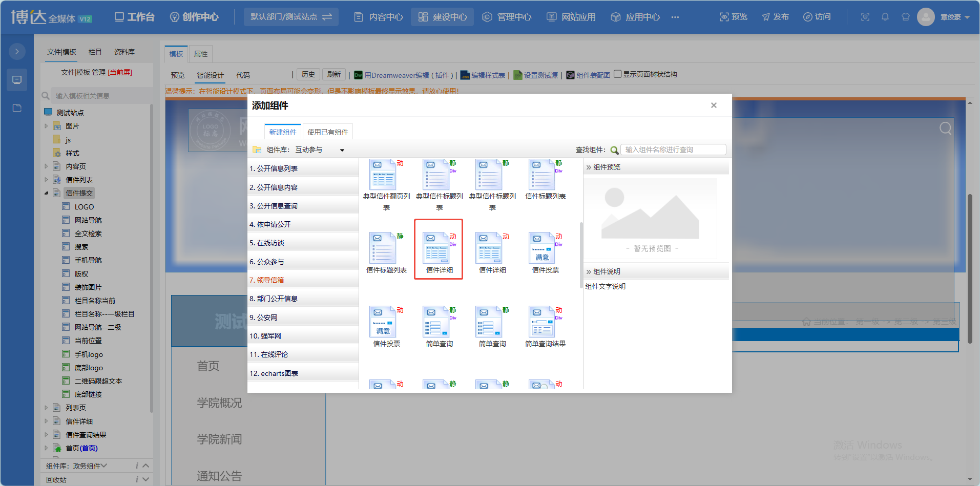Click the 历史 button
This screenshot has height=486, width=980.
click(x=308, y=75)
